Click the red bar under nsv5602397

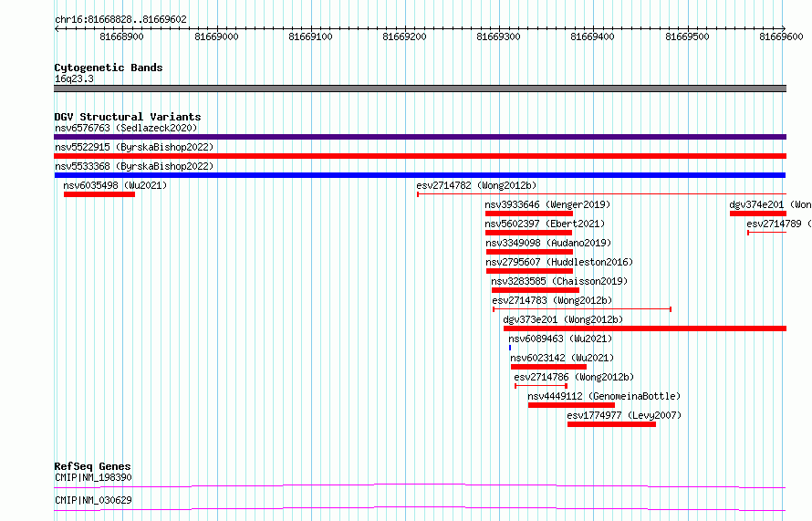coord(528,233)
